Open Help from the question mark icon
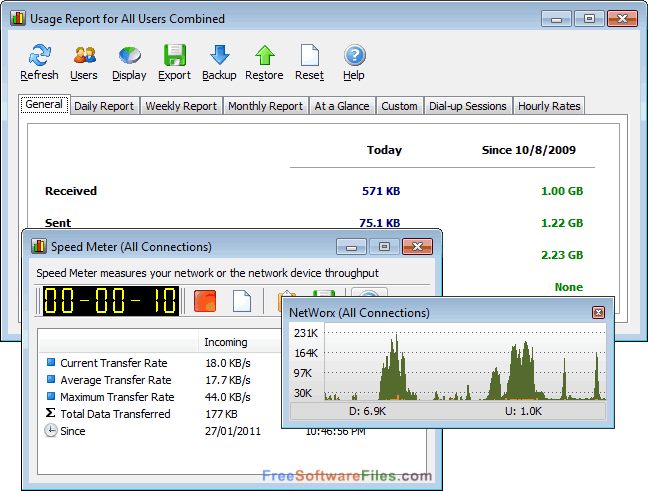 coord(354,55)
